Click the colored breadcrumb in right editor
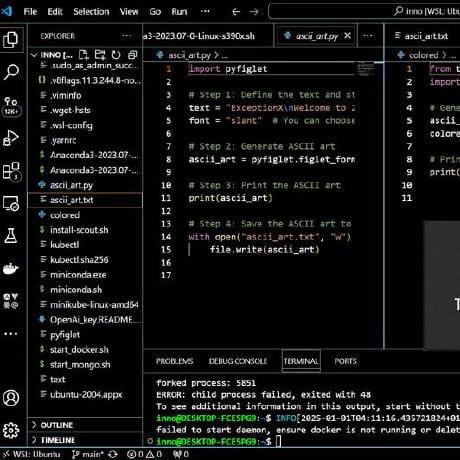460x460 pixels. pos(424,55)
